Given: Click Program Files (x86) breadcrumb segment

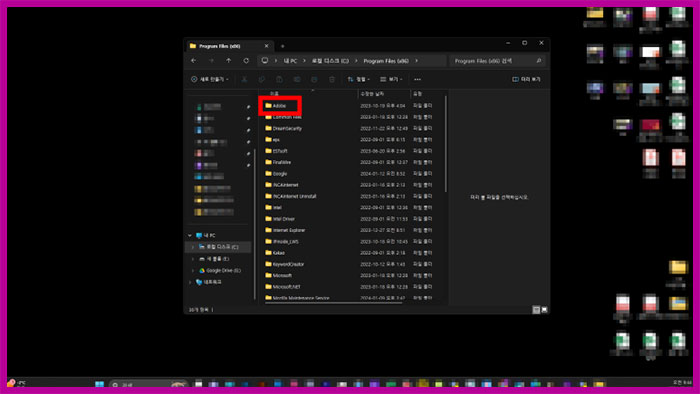Looking at the screenshot, I should [x=386, y=61].
